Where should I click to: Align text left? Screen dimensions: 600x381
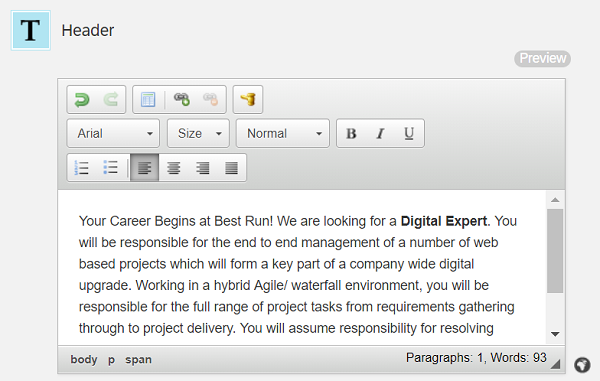tap(144, 168)
